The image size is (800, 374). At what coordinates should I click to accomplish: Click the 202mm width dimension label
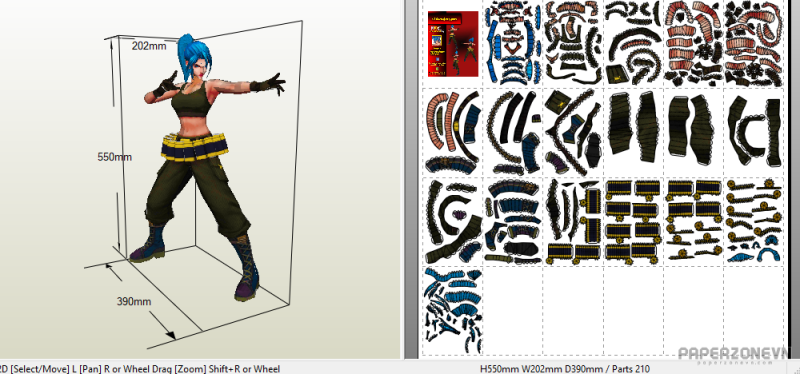pyautogui.click(x=148, y=46)
